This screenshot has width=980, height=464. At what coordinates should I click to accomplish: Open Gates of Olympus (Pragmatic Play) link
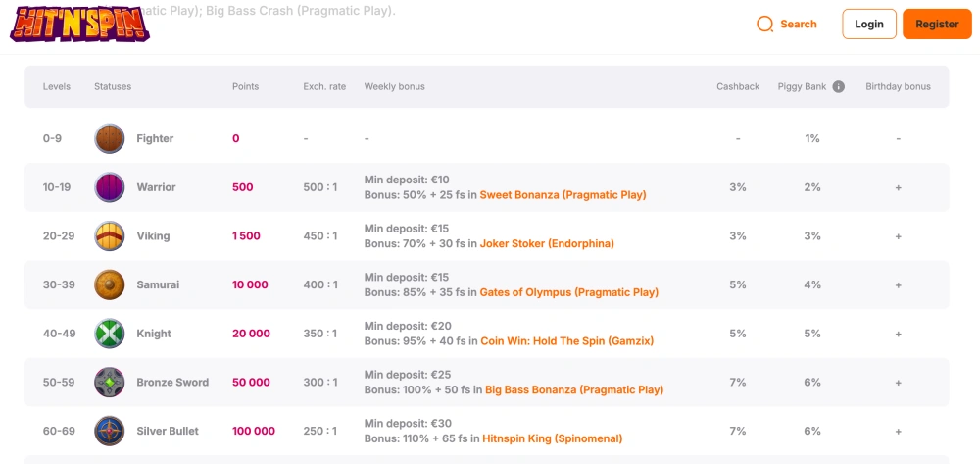(x=568, y=292)
